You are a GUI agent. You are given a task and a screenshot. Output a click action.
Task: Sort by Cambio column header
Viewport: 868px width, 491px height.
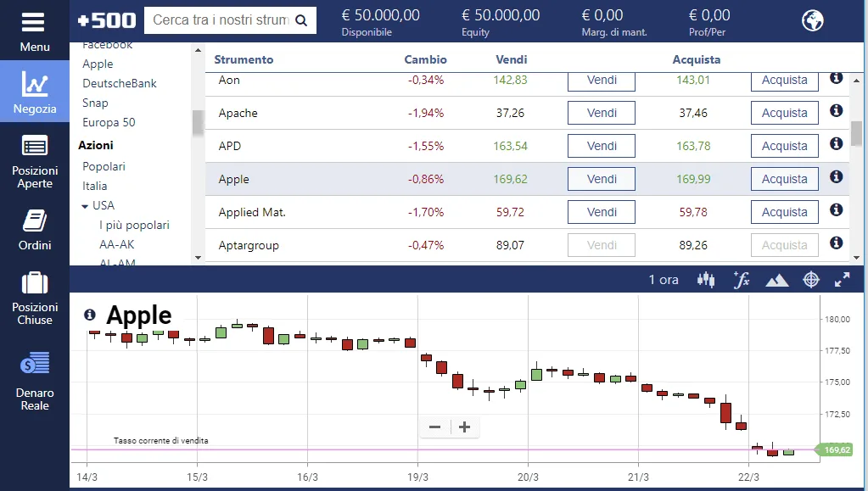(425, 59)
